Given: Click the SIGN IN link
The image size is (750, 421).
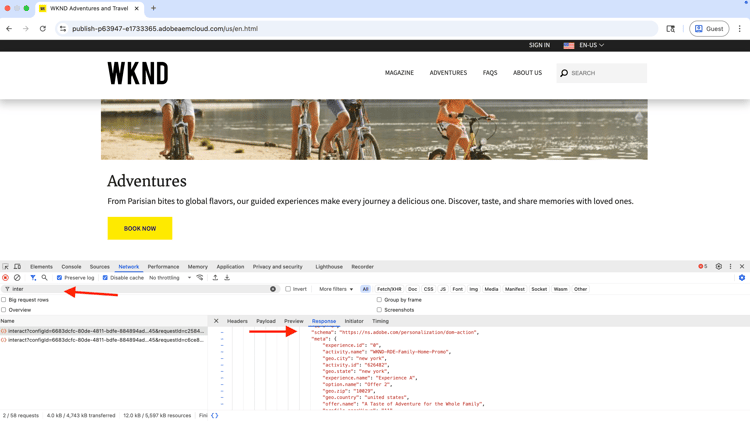Looking at the screenshot, I should 539,45.
